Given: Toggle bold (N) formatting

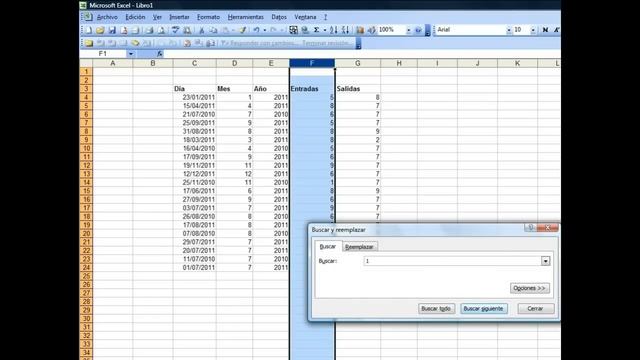Looking at the screenshot, I should point(545,30).
